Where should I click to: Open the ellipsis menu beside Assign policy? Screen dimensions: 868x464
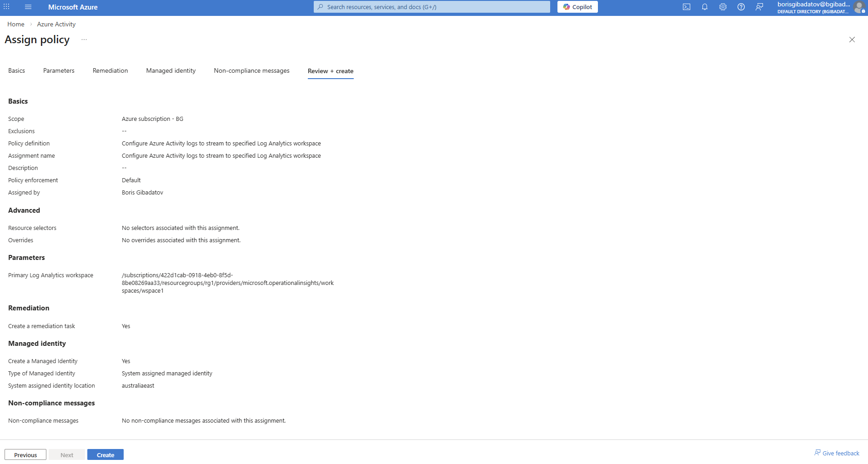[x=84, y=40]
